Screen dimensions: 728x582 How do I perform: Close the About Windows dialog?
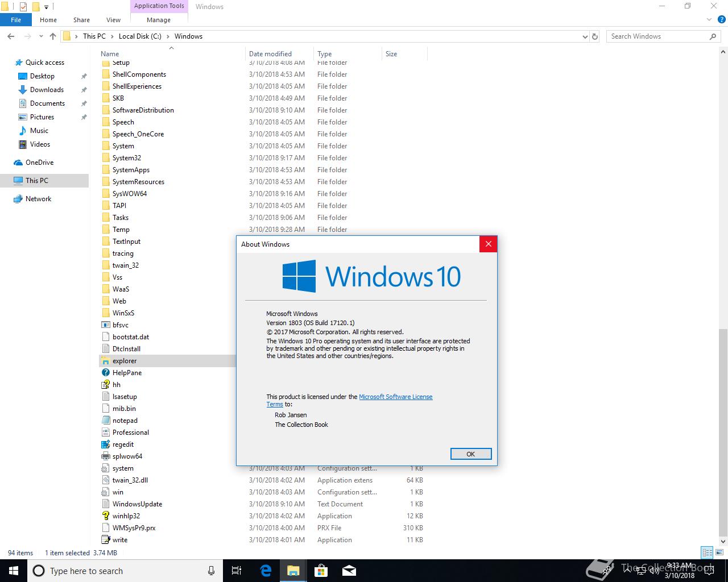click(x=488, y=244)
